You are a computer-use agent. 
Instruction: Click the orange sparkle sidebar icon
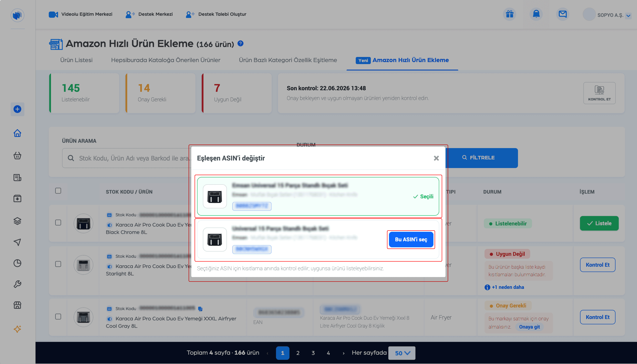click(x=17, y=329)
